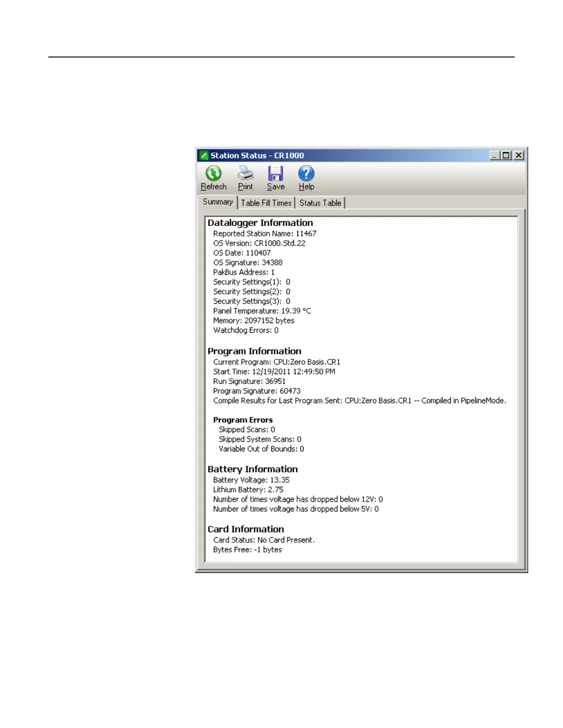The height and width of the screenshot is (728, 563).
Task: Close the Station Status window
Action: [518, 155]
